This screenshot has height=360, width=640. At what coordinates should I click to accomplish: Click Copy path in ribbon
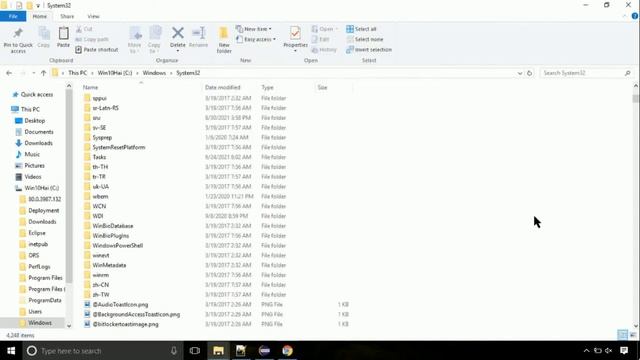[92, 39]
